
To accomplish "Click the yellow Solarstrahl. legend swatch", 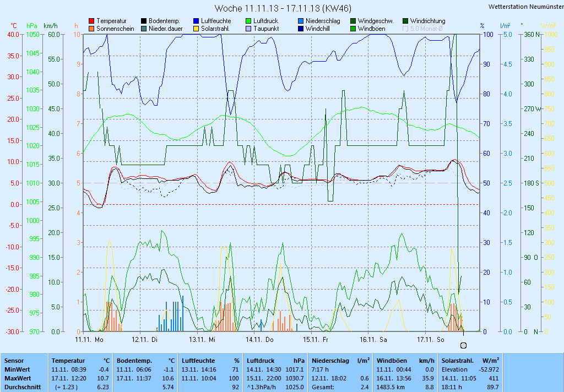I will [196, 29].
